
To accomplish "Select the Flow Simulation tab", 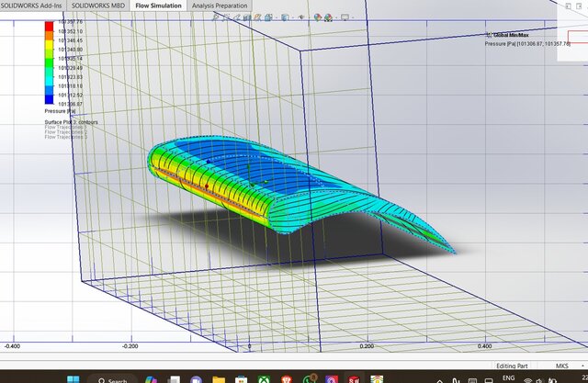I will 157,6.
